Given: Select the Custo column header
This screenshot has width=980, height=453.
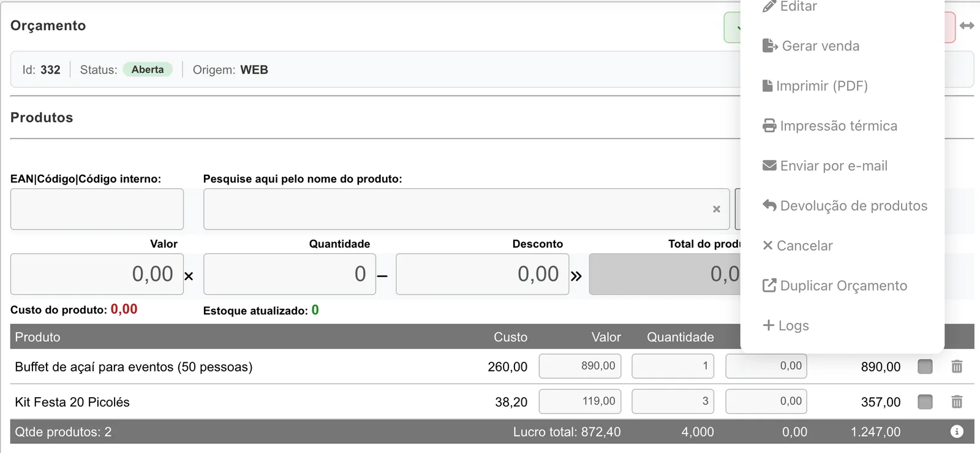Looking at the screenshot, I should pos(510,337).
